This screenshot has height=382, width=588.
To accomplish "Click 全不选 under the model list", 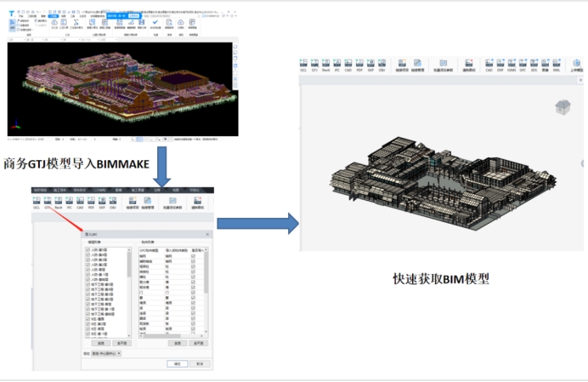I will click(122, 343).
